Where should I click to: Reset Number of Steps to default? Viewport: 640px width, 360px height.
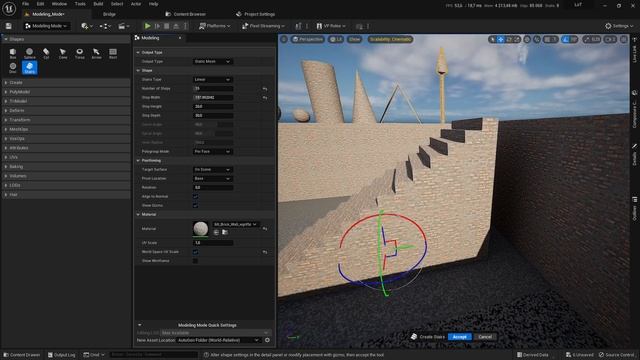point(265,89)
